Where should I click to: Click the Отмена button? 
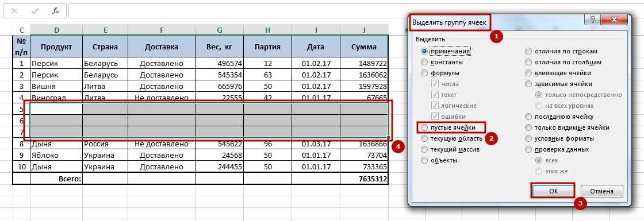coord(601,191)
